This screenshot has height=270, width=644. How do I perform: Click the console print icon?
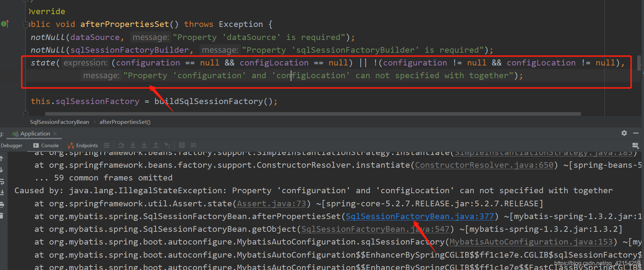(x=2, y=205)
